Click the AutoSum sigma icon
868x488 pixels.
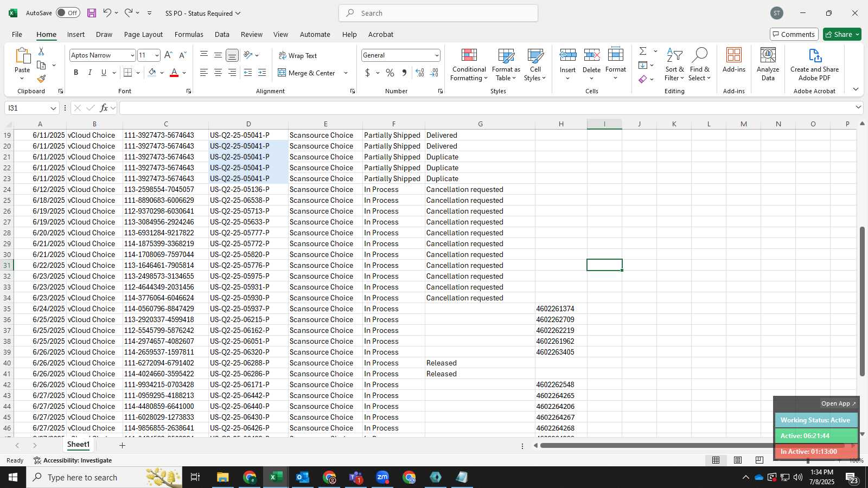[x=643, y=51]
